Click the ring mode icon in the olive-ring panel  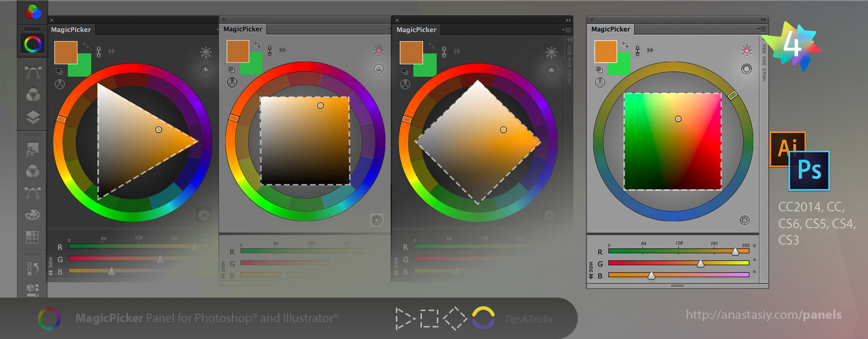click(x=746, y=69)
